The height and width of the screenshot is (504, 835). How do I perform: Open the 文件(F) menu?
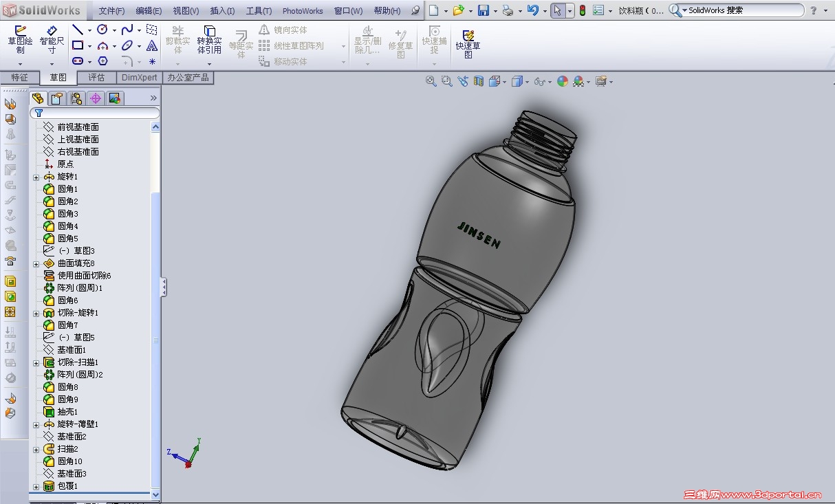pyautogui.click(x=111, y=11)
